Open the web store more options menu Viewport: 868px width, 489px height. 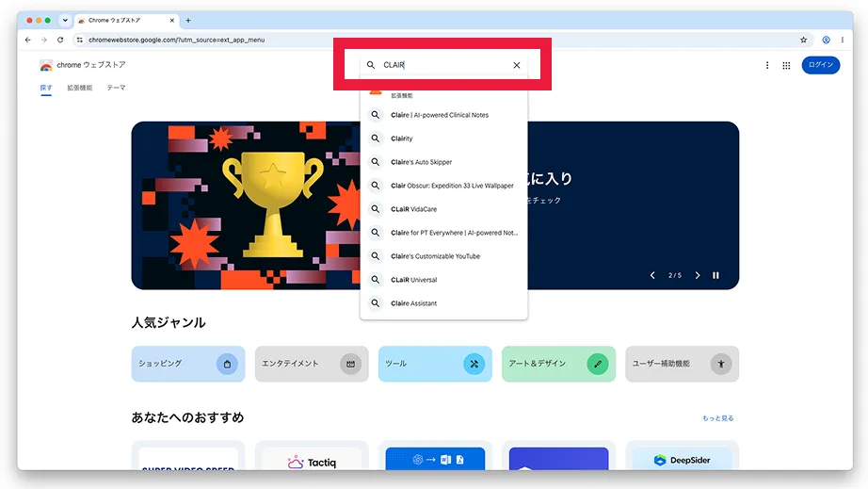(766, 65)
